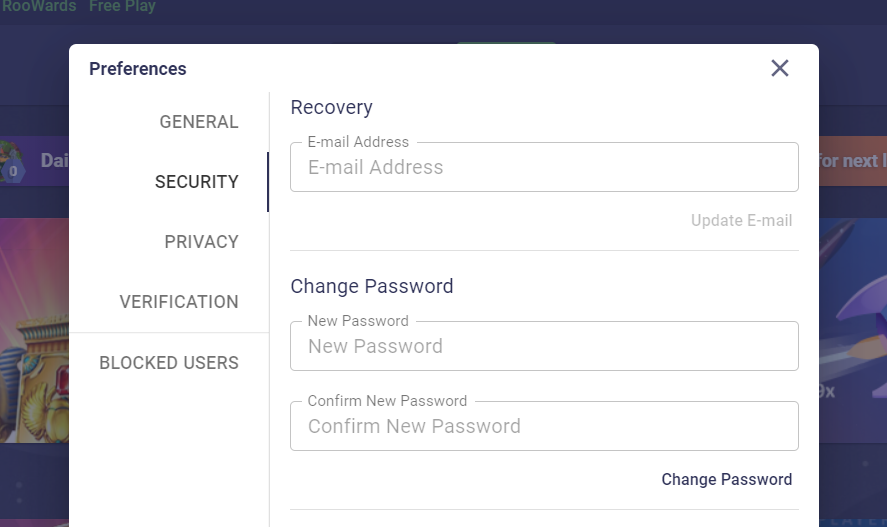This screenshot has height=527, width=887.
Task: Open the Daily banner behind the dialog
Action: (x=54, y=161)
